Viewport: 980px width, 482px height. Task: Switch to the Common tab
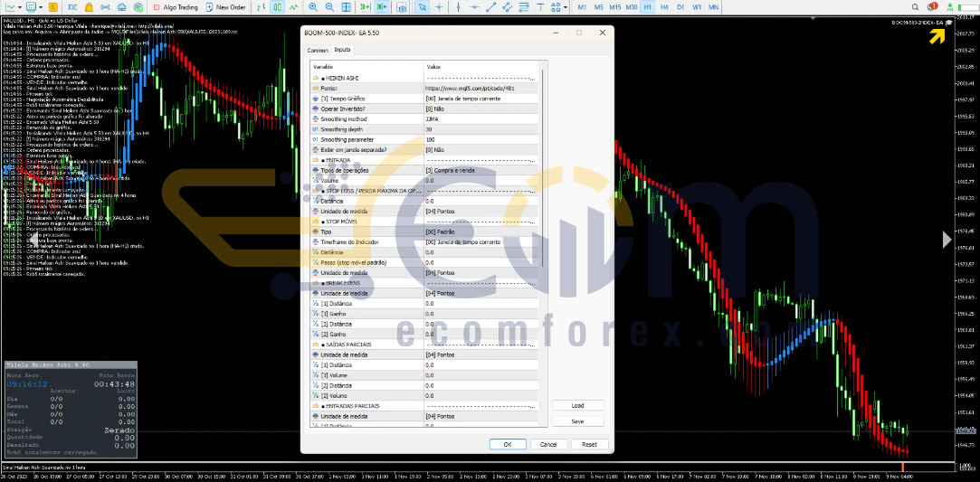pyautogui.click(x=318, y=51)
